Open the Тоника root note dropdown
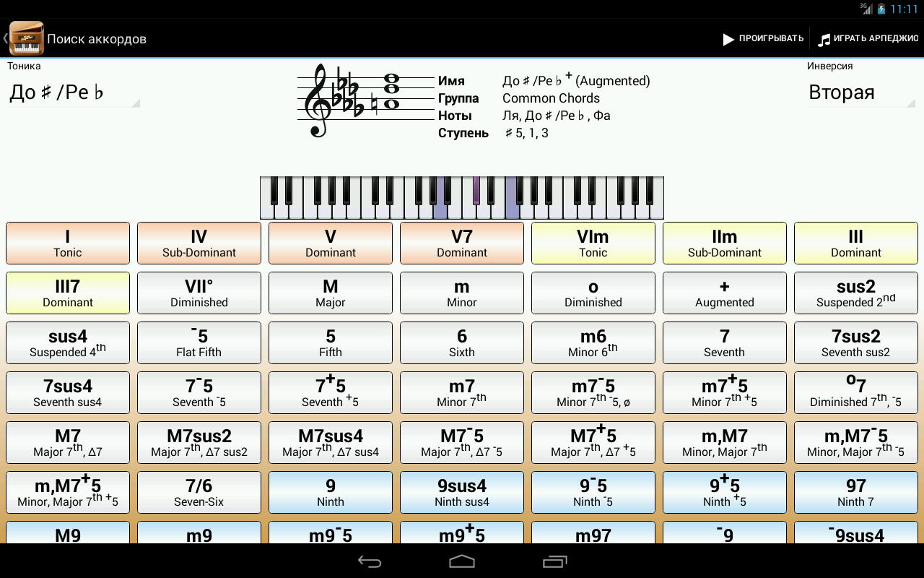The width and height of the screenshot is (924, 578). [x=74, y=92]
